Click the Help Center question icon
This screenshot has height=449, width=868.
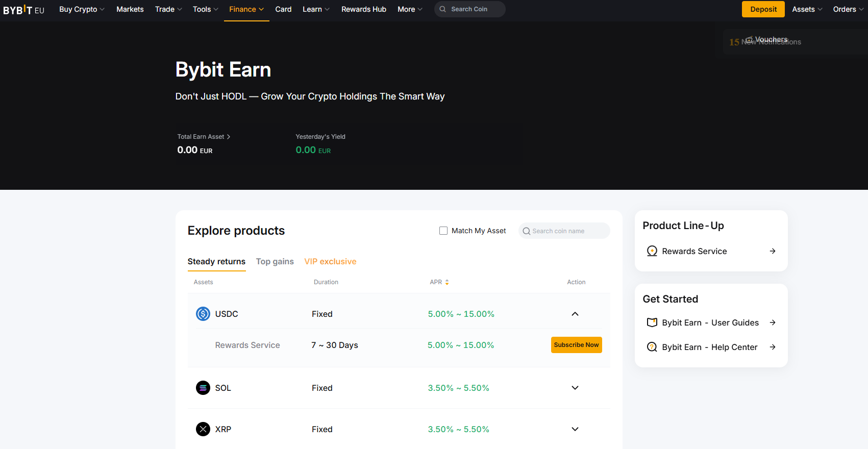click(652, 347)
